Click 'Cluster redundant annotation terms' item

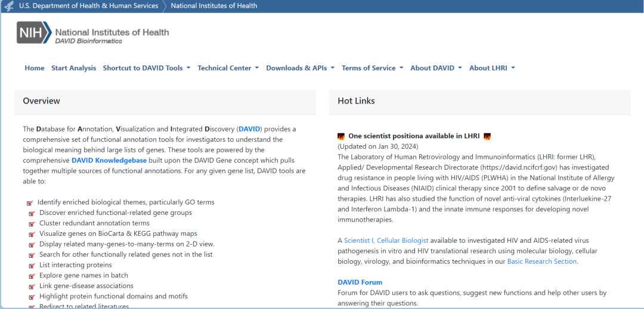point(94,223)
